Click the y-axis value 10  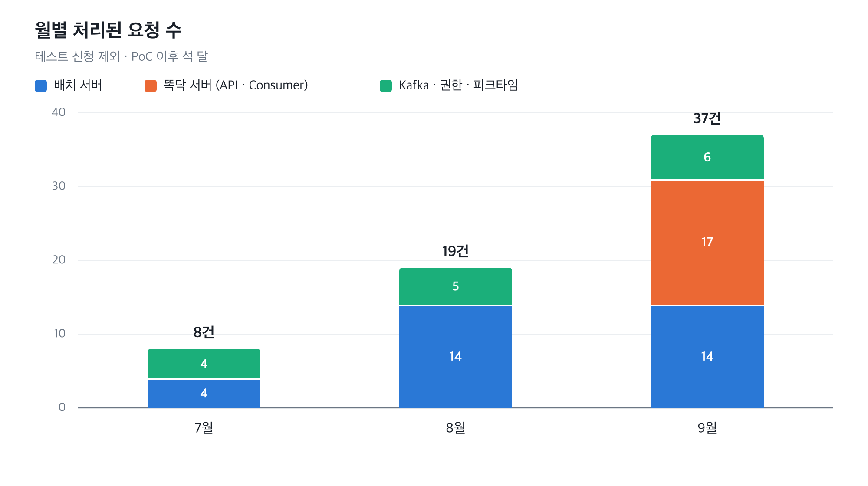pyautogui.click(x=59, y=334)
